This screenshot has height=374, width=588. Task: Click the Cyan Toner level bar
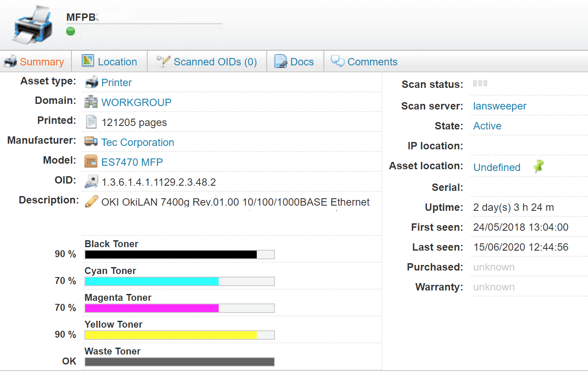point(180,281)
